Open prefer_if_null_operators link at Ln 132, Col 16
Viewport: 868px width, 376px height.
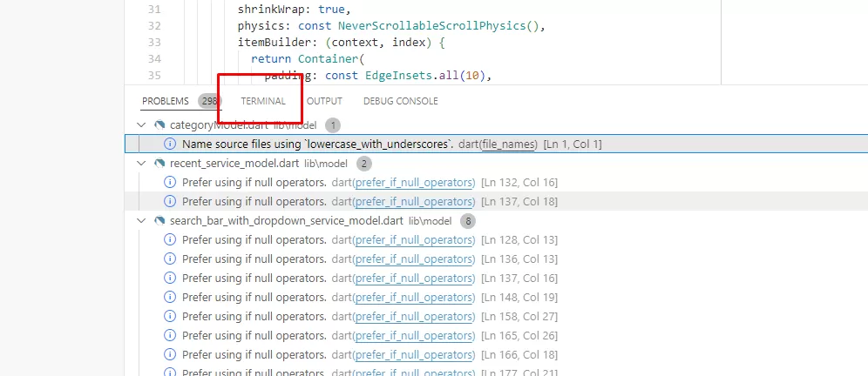coord(413,183)
